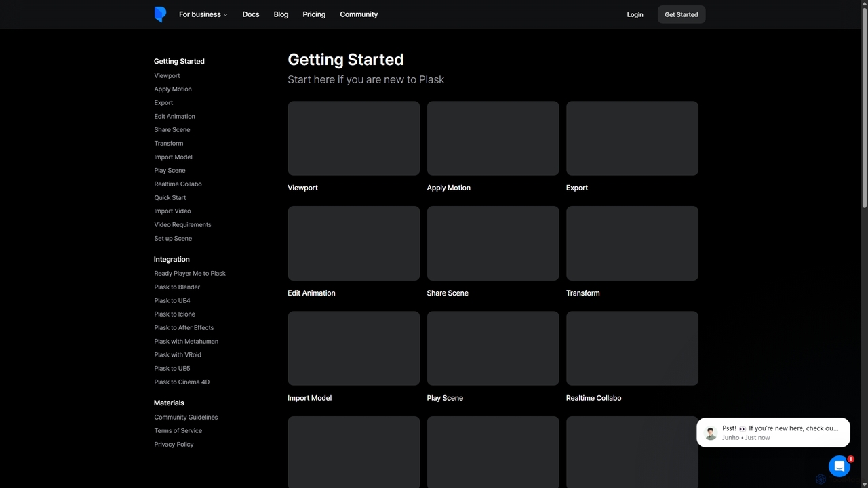Open Set up Scene sidebar link
This screenshot has height=488, width=868.
173,239
